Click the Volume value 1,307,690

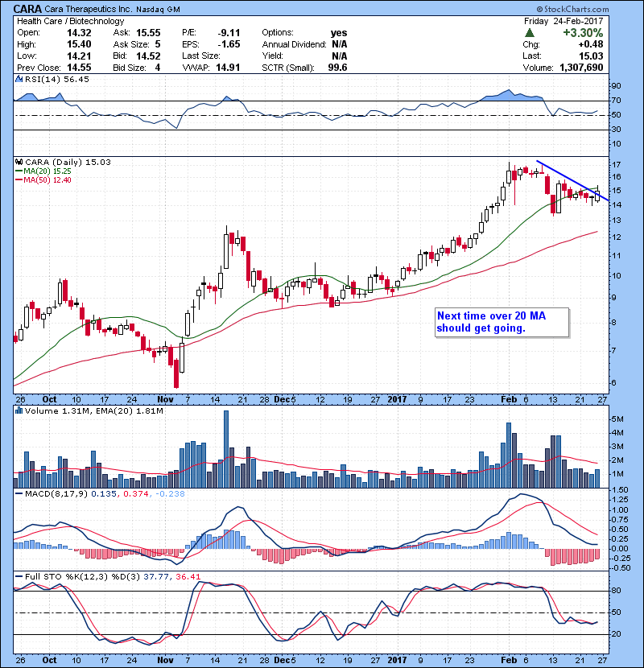click(x=581, y=68)
